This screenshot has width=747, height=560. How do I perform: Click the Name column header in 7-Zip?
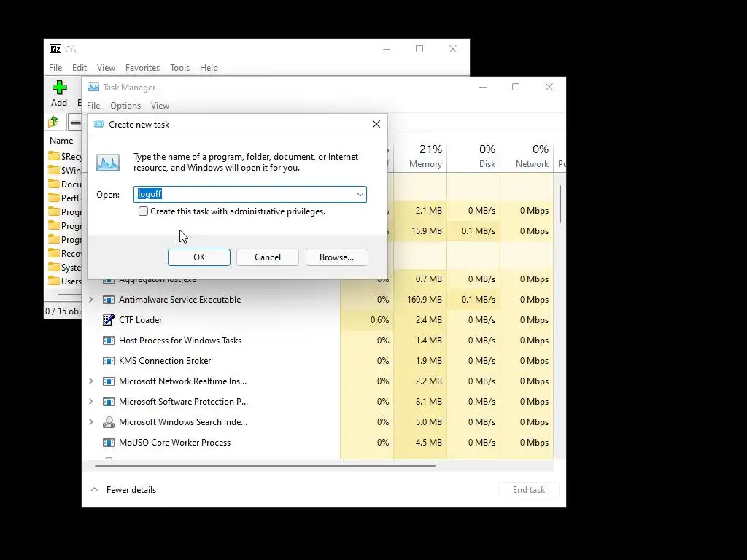click(61, 141)
